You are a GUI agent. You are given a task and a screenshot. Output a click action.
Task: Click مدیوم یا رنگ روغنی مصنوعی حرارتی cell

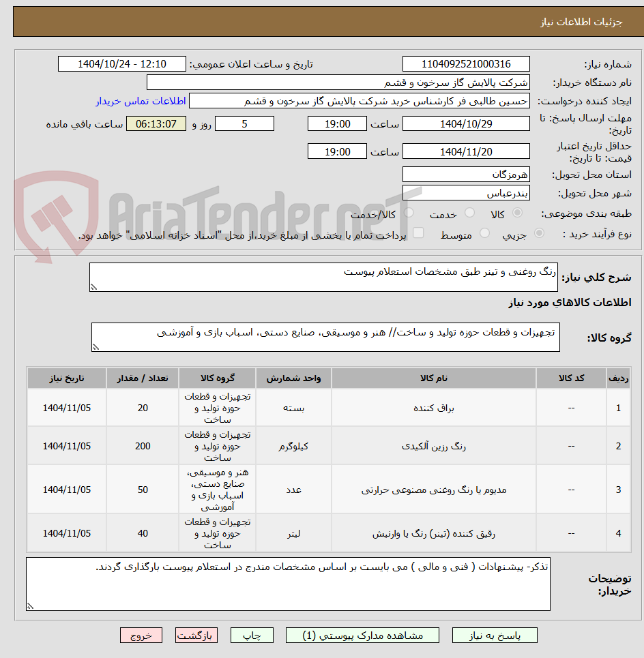tap(434, 490)
